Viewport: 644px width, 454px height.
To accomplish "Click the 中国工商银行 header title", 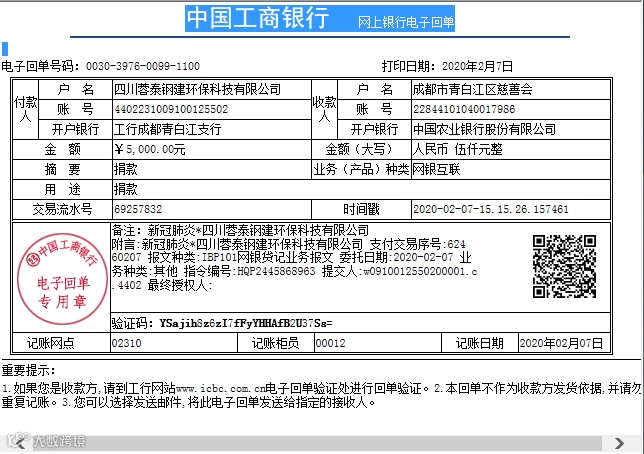I will pos(258,18).
